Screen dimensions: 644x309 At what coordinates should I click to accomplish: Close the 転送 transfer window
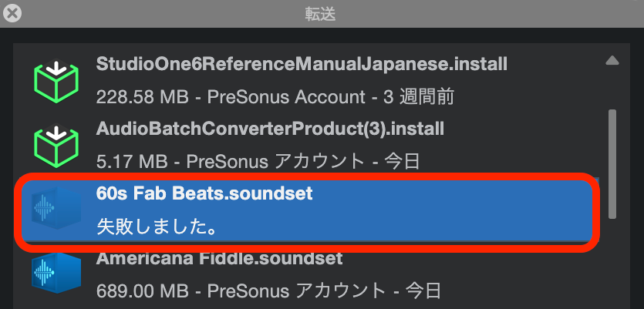(x=12, y=14)
